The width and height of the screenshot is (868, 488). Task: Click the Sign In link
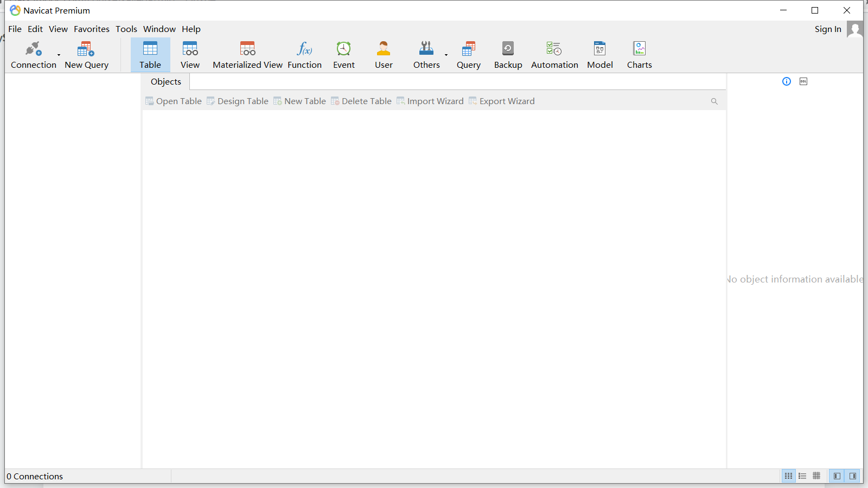(x=828, y=29)
